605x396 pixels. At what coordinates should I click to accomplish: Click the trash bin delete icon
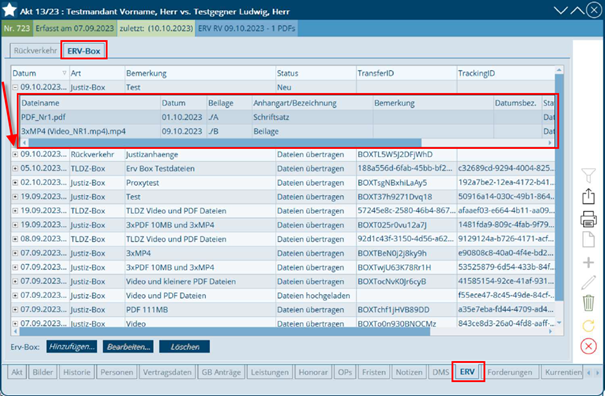(x=588, y=303)
